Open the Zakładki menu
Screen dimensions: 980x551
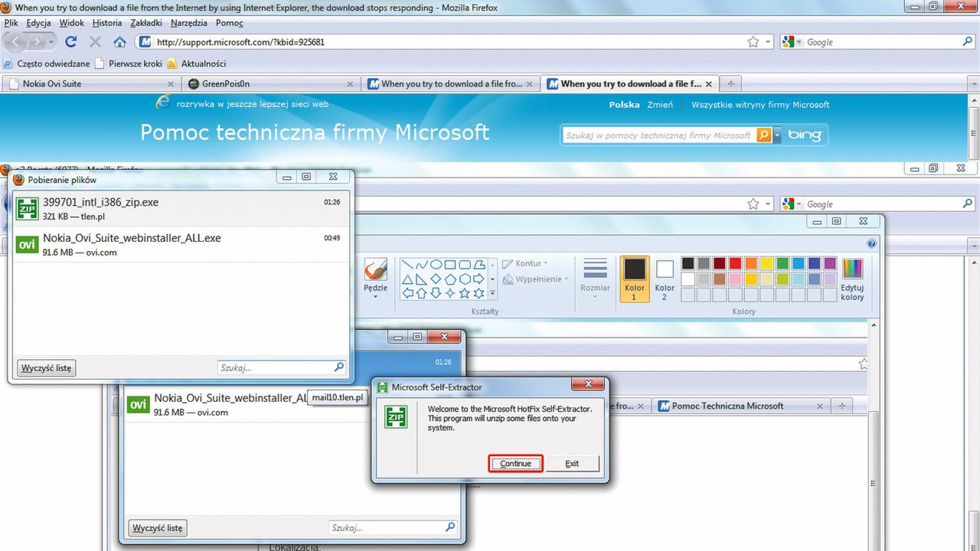147,23
